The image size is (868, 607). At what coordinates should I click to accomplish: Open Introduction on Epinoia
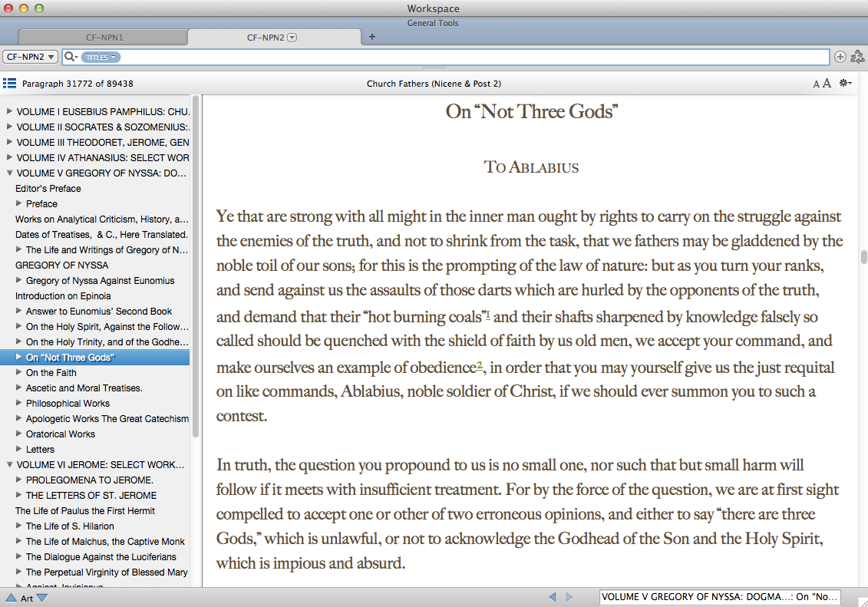click(x=63, y=296)
